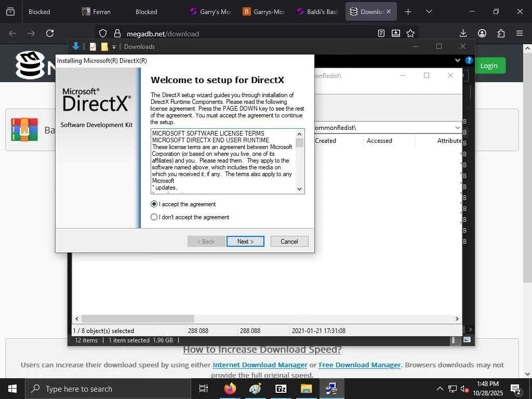The image size is (532, 399).
Task: Go back in browser history
Action: (x=12, y=33)
